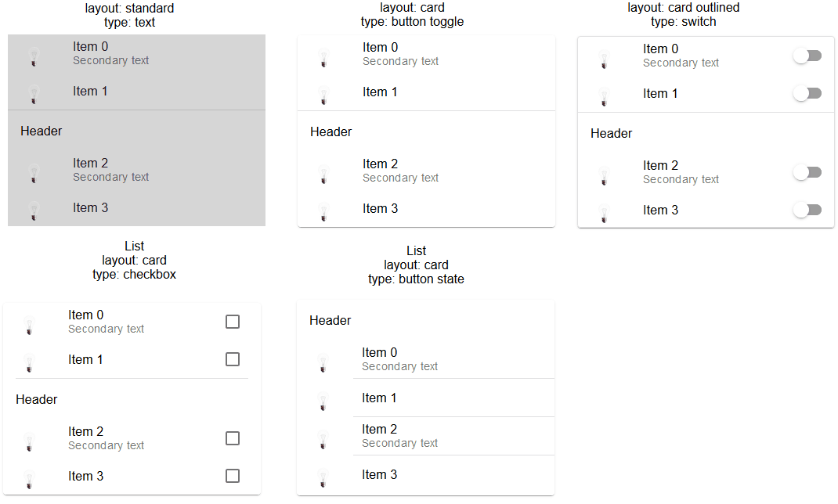Screen dimensions: 838x504
Task: Click the lightbulb icon of Item 2 in checkbox list
Action: click(30, 441)
